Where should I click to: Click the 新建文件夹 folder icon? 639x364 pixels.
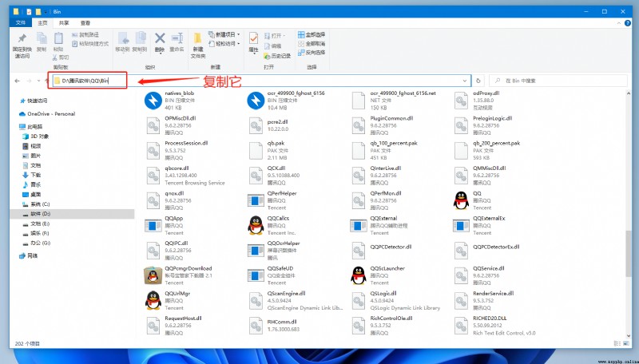[x=197, y=38]
